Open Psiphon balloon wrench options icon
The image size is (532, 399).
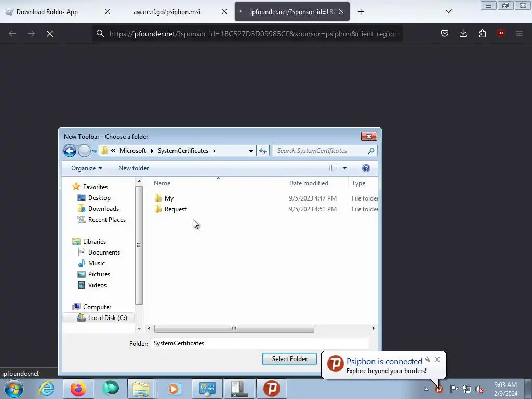(428, 360)
